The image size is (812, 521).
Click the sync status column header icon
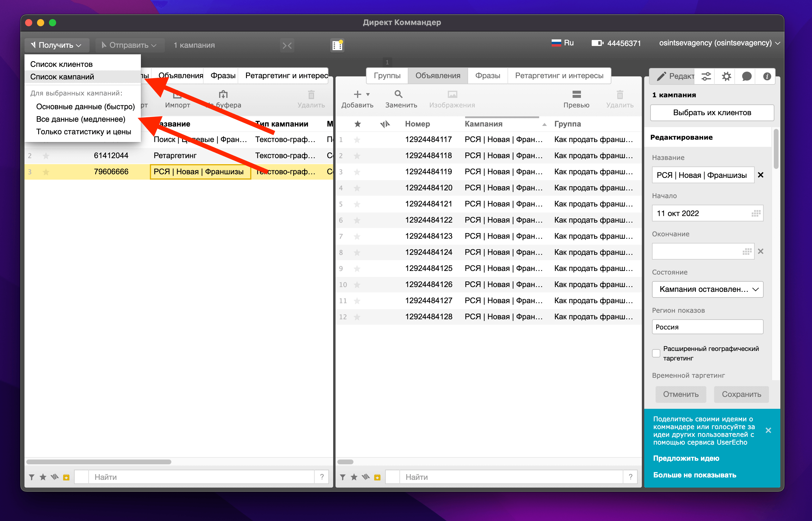[385, 124]
